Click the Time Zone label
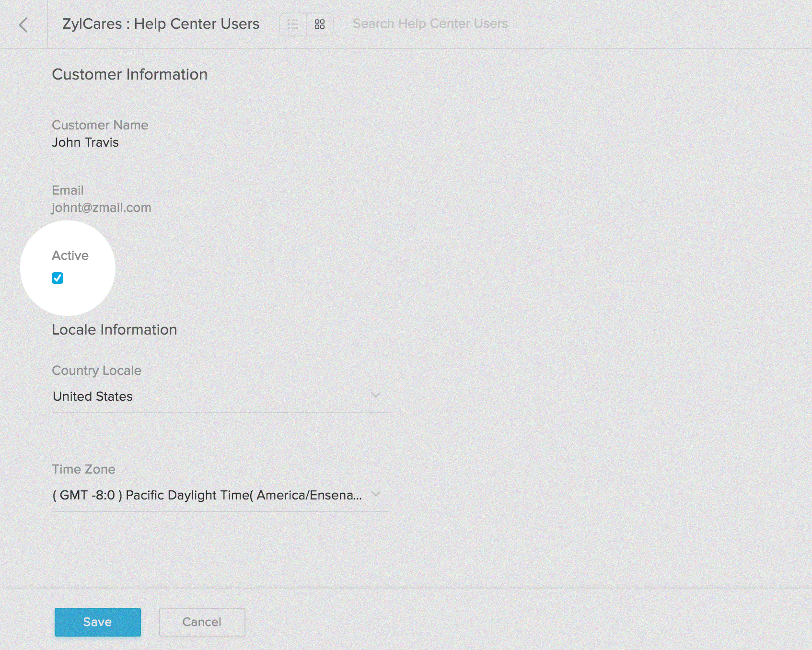This screenshot has width=812, height=650. [x=83, y=469]
